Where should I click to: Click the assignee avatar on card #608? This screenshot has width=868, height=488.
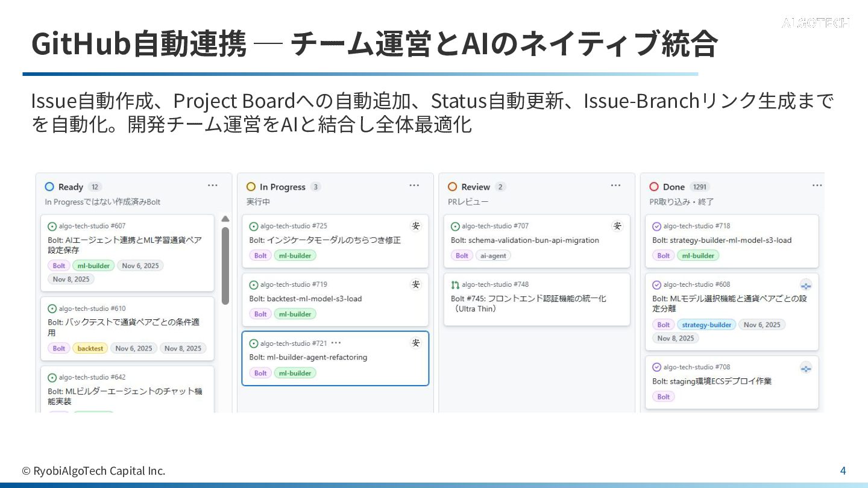tap(806, 285)
